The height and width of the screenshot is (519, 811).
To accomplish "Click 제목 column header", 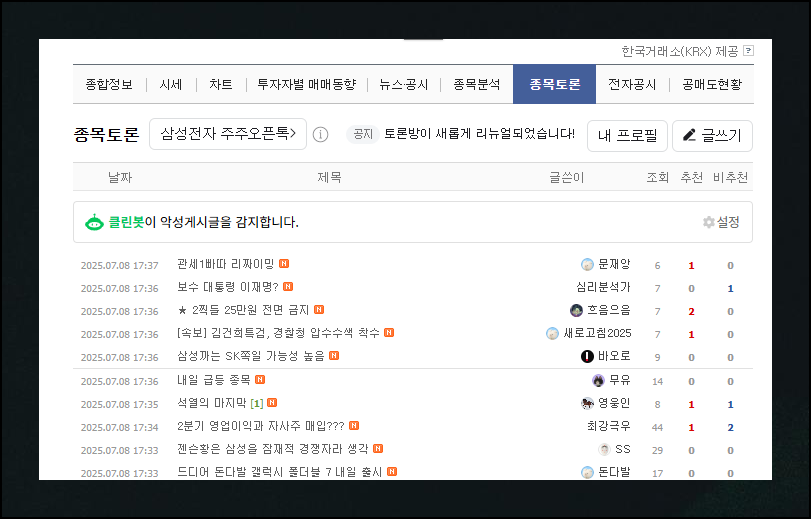I will pyautogui.click(x=329, y=177).
